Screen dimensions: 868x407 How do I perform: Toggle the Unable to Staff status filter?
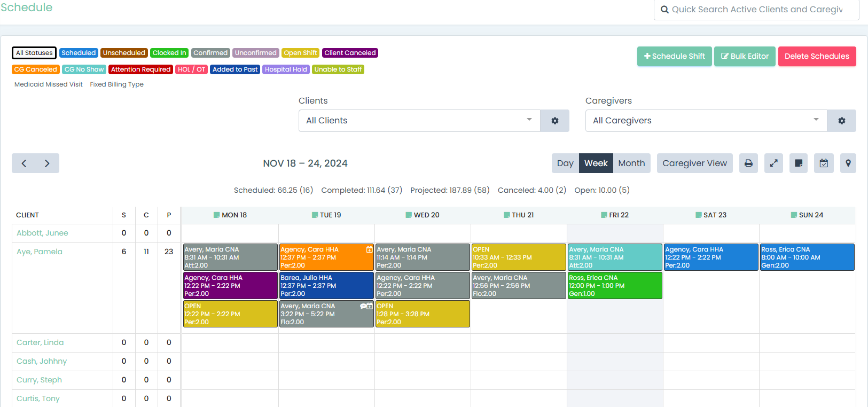[338, 69]
